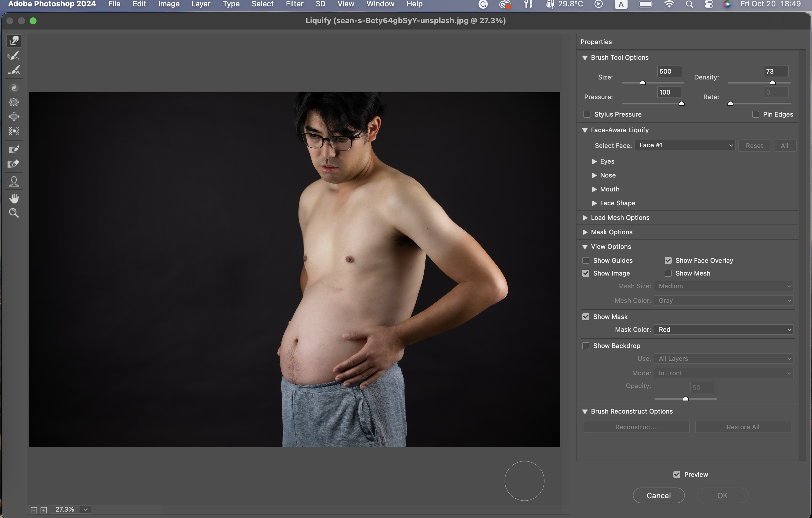812x518 pixels.
Task: Select the Twirl Clockwise tool
Action: point(14,88)
